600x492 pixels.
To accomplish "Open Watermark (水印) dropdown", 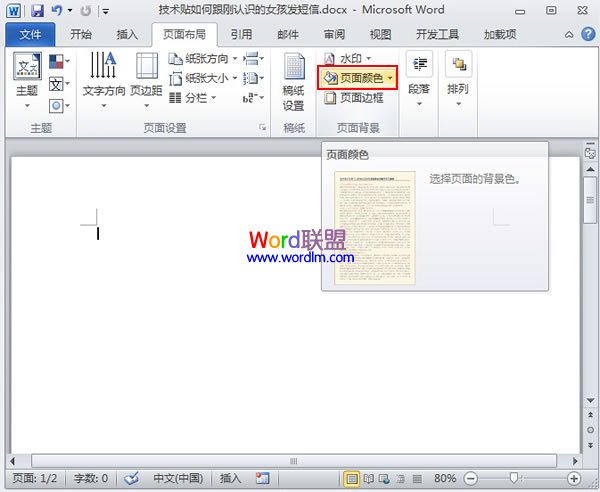I will pyautogui.click(x=347, y=59).
